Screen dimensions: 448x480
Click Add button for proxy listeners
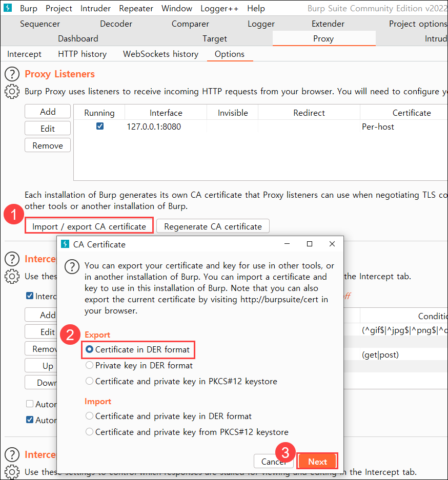[x=48, y=112]
